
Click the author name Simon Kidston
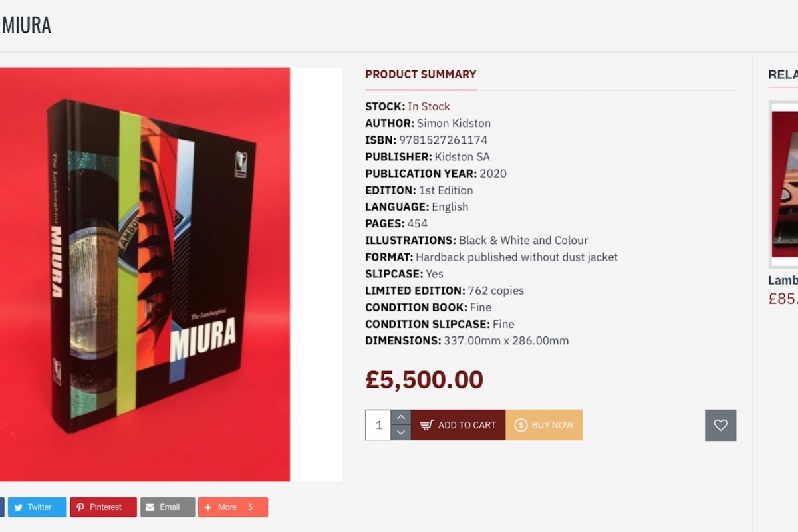coord(454,123)
